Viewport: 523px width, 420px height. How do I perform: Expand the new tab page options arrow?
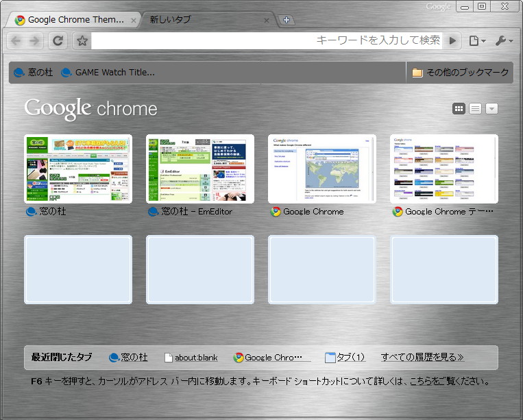pos(491,108)
